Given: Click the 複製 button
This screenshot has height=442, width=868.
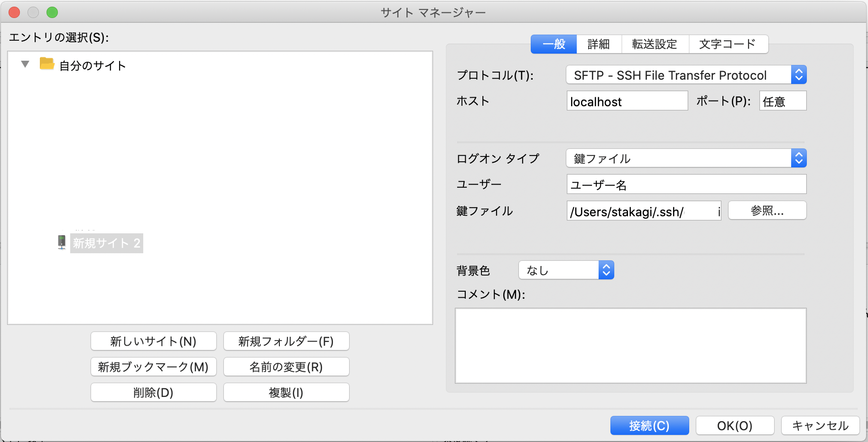Looking at the screenshot, I should pos(286,392).
